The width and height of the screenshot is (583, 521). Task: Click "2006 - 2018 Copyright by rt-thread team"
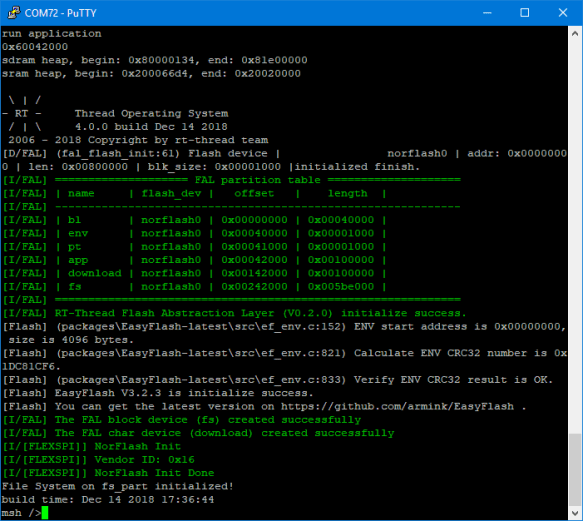138,140
